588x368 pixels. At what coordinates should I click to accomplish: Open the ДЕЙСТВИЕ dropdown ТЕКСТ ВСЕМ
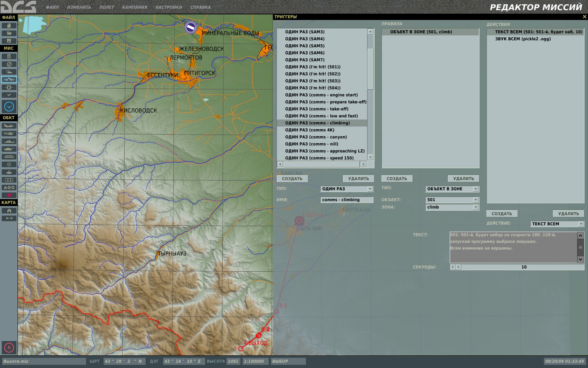[557, 224]
